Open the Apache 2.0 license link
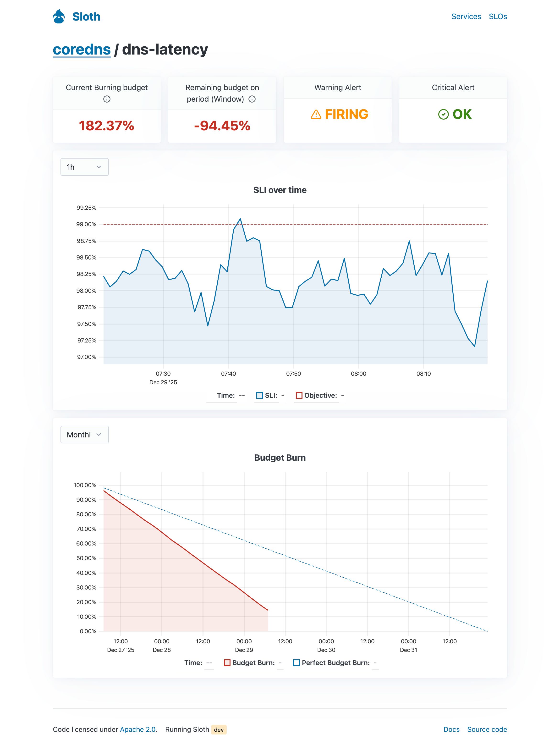The width and height of the screenshot is (560, 750). [x=138, y=729]
